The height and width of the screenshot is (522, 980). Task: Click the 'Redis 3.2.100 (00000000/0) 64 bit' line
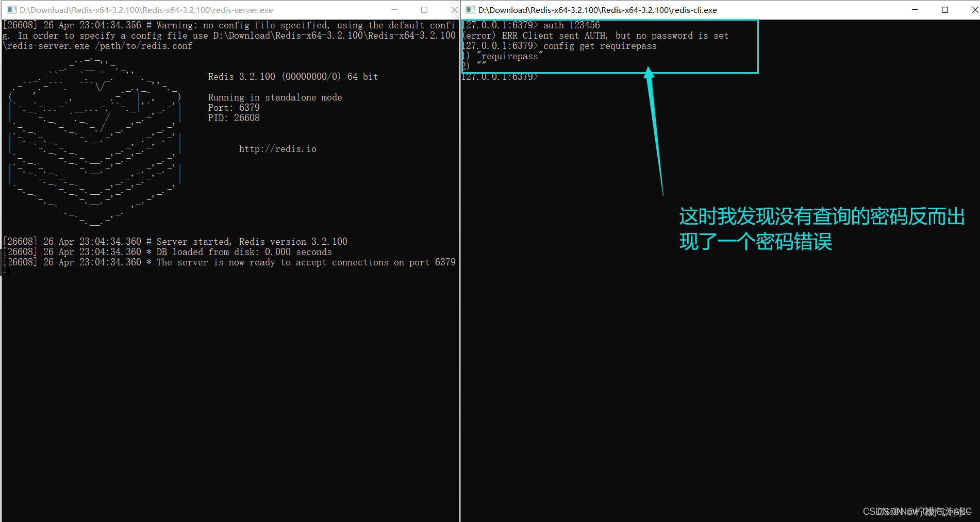[x=293, y=77]
